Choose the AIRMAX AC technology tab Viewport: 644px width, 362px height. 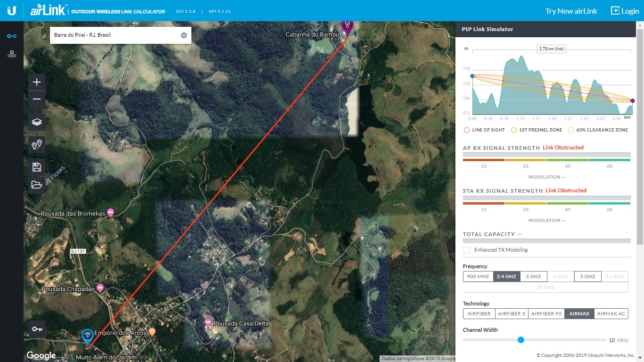point(611,313)
